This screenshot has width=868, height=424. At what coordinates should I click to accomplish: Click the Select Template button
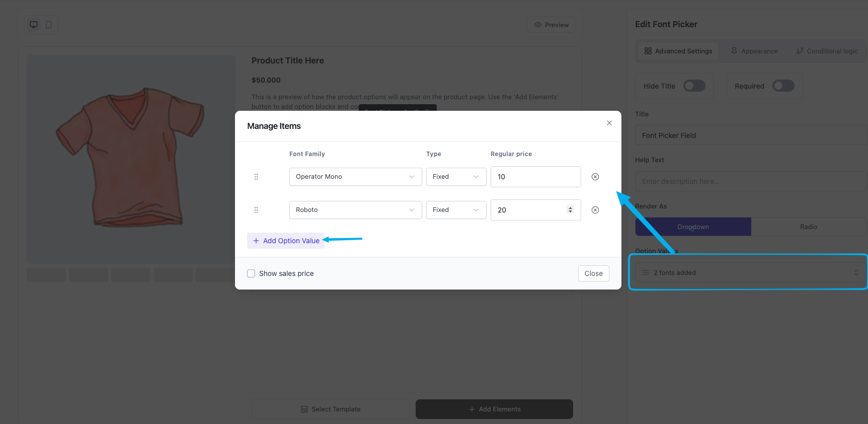click(x=331, y=409)
